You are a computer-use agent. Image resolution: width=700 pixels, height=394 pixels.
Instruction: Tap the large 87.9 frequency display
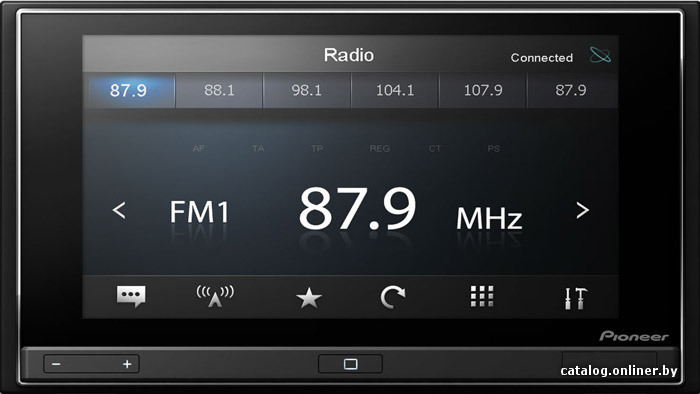coord(357,208)
